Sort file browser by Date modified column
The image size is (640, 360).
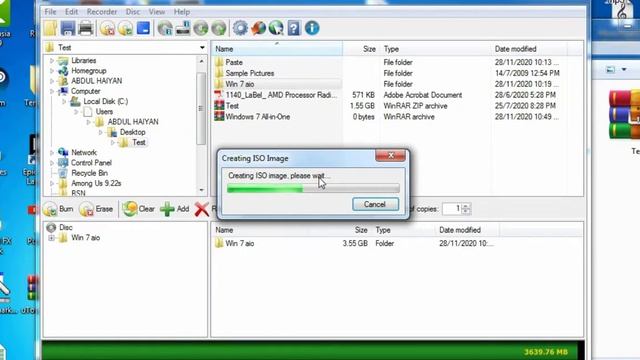tap(529, 49)
